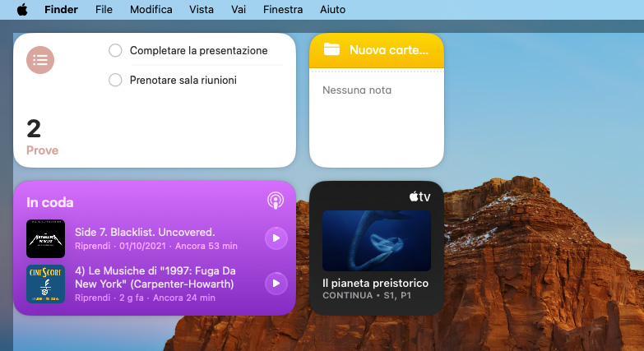Open the 'Nuova carte...' notes folder
The width and height of the screenshot is (644, 351).
coord(389,50)
